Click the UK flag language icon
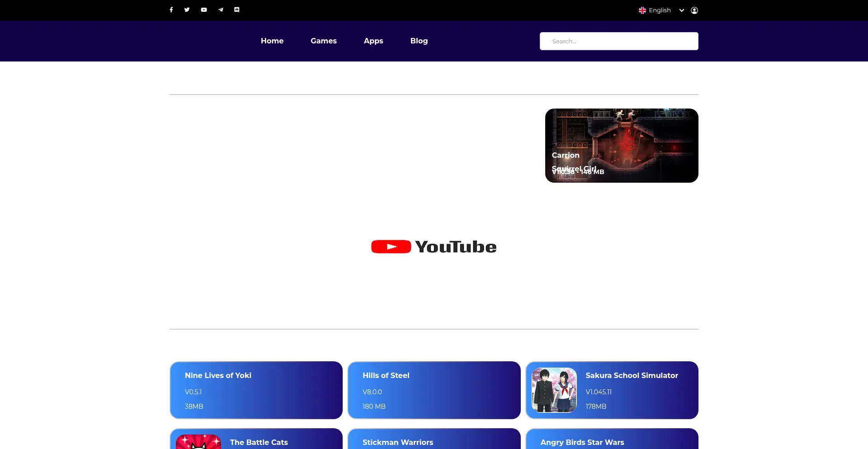868x449 pixels. 642,10
